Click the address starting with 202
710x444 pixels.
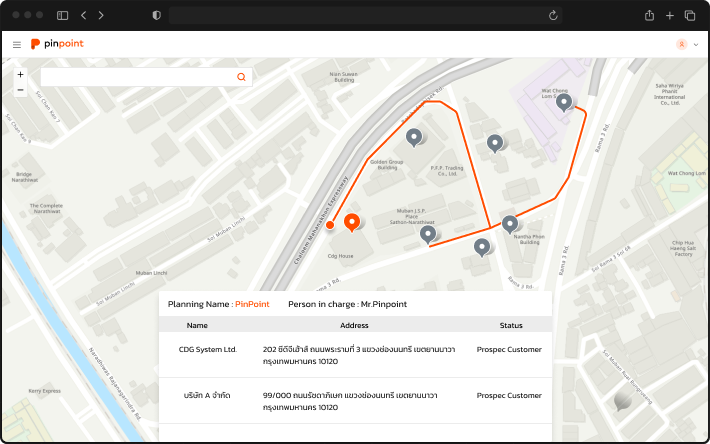[359, 355]
